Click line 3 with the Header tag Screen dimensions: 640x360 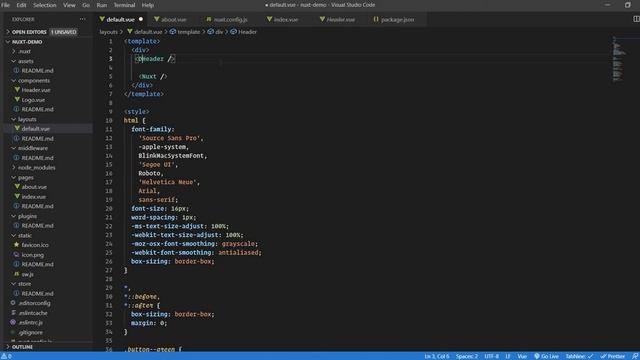155,59
